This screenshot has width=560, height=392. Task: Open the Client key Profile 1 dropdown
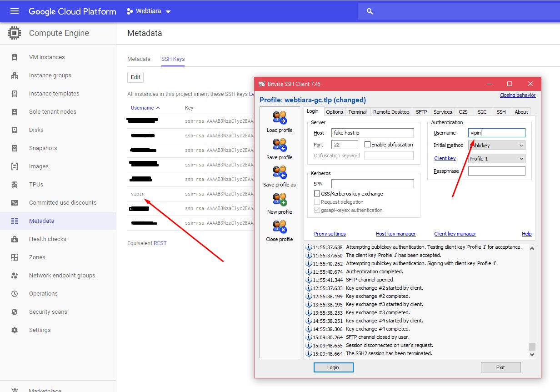[x=497, y=159]
